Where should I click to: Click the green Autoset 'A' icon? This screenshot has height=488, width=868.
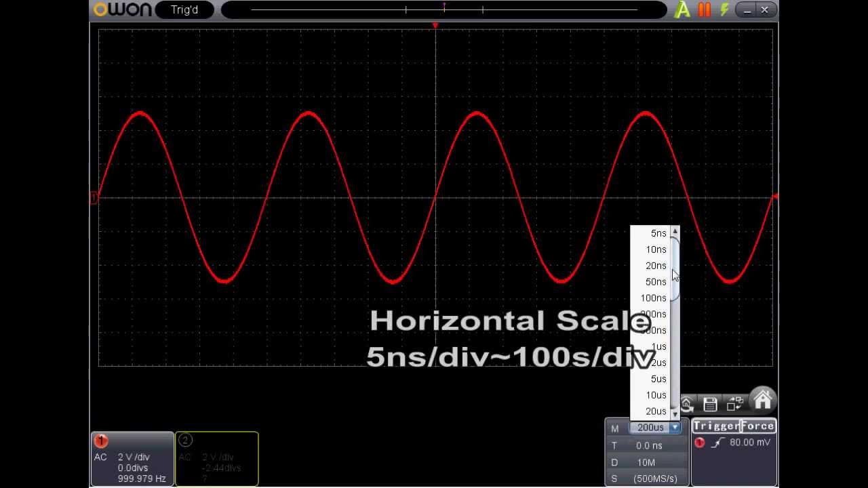click(x=682, y=9)
